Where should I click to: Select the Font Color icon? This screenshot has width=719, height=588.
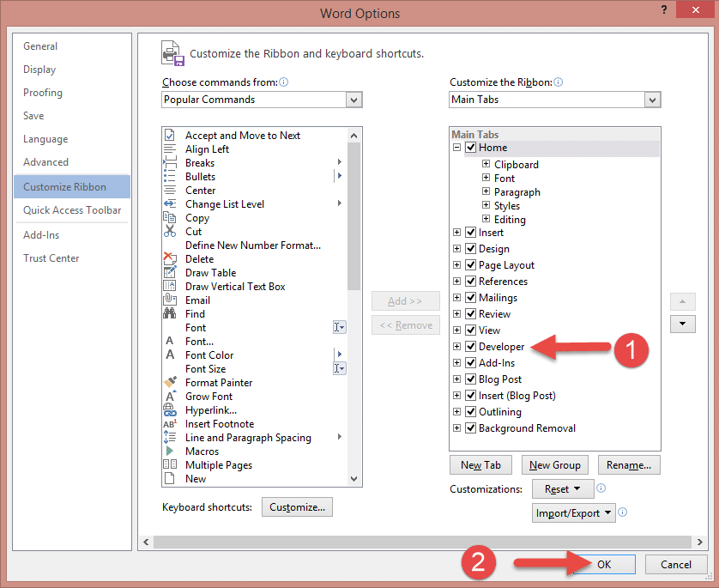170,355
